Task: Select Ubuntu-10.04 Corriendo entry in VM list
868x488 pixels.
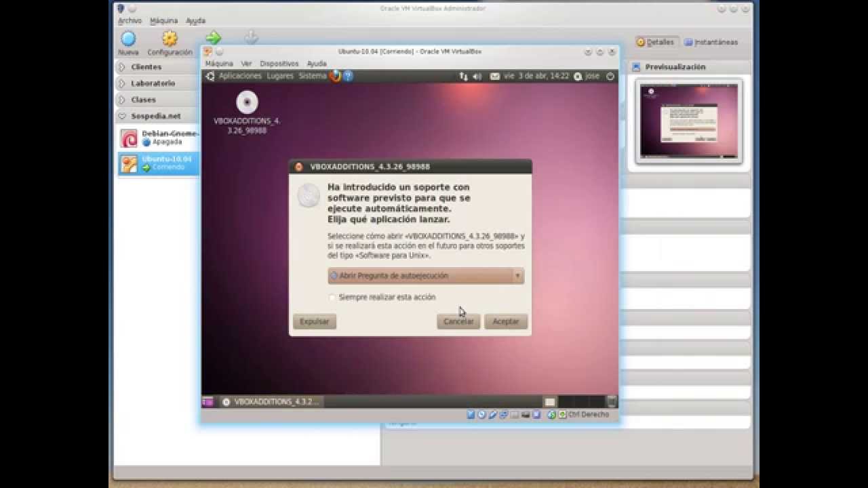Action: point(159,163)
